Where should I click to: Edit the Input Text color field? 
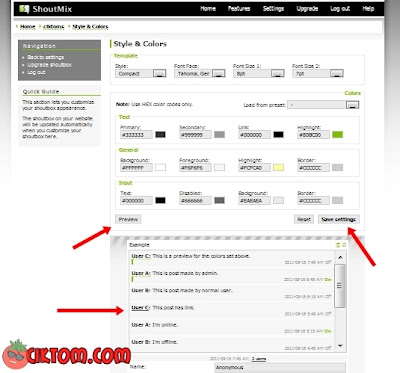[x=137, y=201]
